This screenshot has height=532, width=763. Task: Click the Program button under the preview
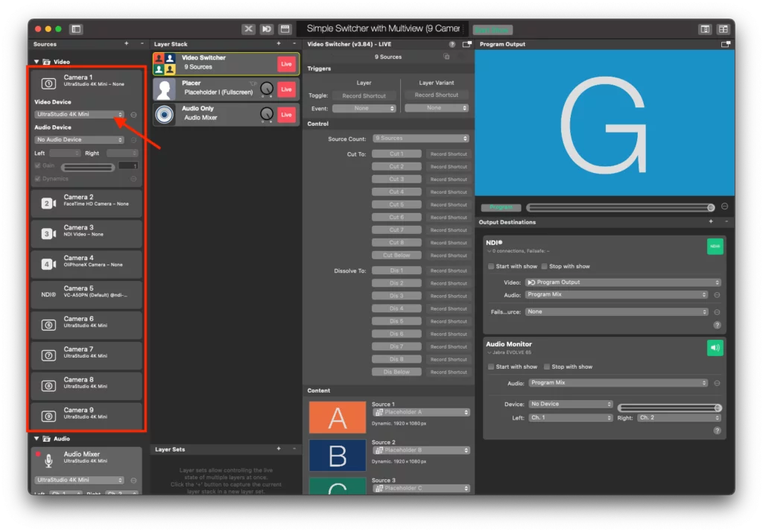(501, 207)
